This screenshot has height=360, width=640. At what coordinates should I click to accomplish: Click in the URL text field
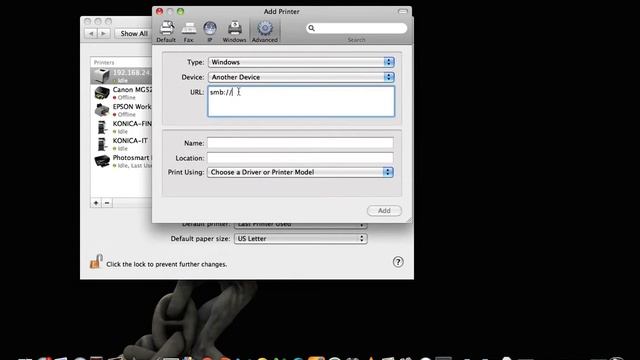(301, 101)
